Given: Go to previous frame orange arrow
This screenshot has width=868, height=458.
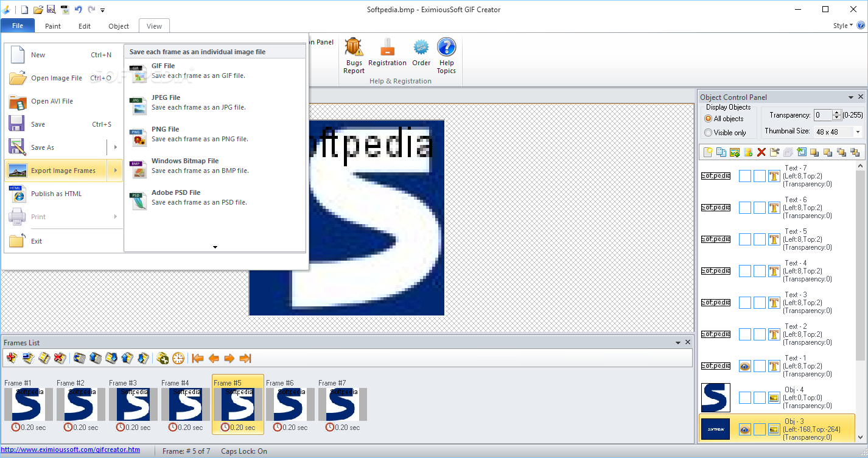Looking at the screenshot, I should (214, 358).
